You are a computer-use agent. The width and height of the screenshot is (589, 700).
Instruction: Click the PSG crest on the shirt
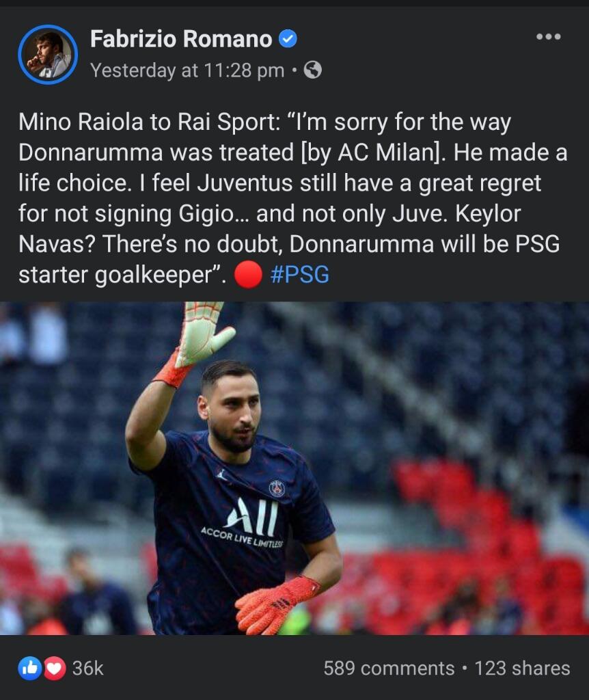[277, 488]
